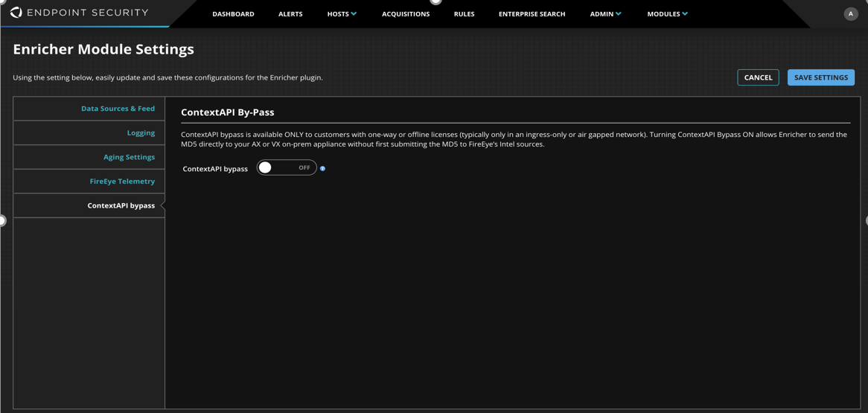This screenshot has width=868, height=413.
Task: Click the Cancel button
Action: click(758, 77)
